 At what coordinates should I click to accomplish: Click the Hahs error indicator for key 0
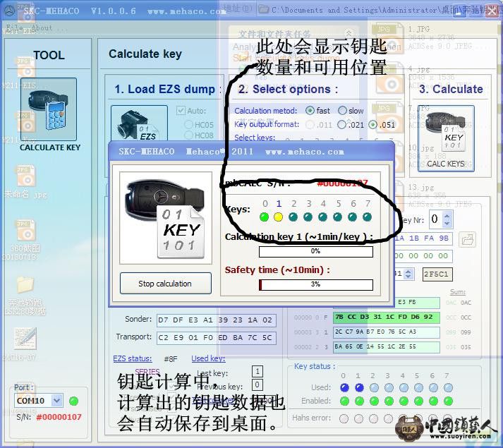point(344,418)
